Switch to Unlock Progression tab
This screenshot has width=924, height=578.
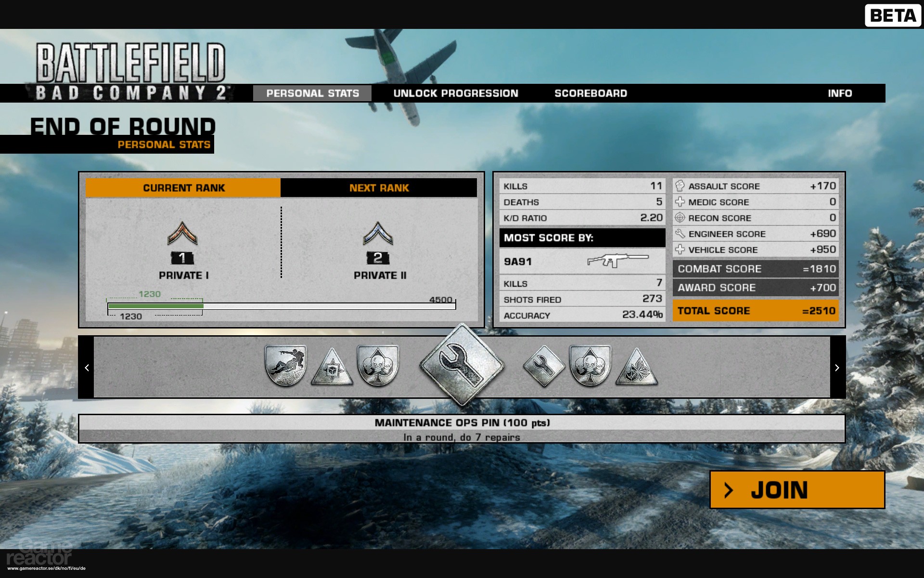[x=455, y=93]
